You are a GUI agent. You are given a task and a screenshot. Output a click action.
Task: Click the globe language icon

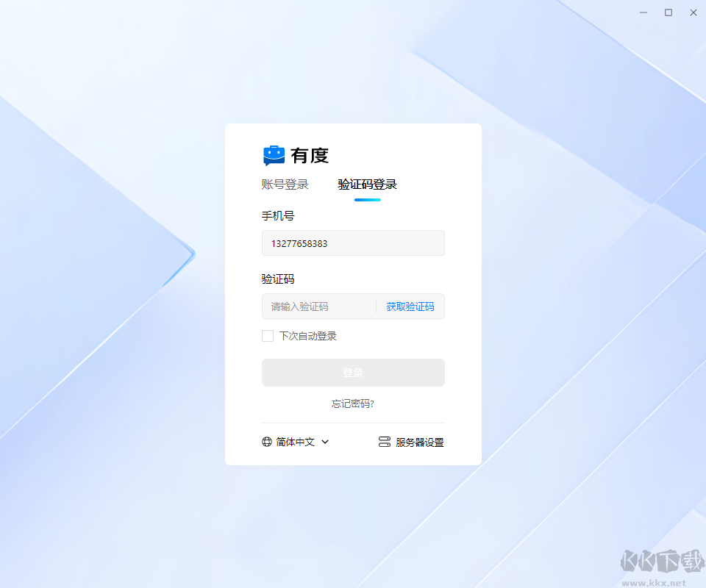tap(267, 442)
